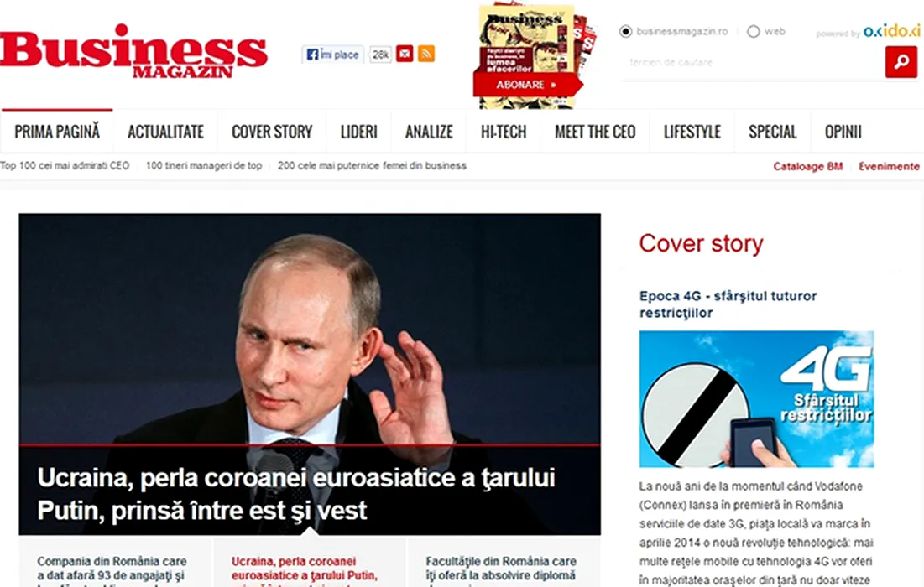The width and height of the screenshot is (924, 587).
Task: Open the orange RSS feed icon
Action: [x=426, y=54]
